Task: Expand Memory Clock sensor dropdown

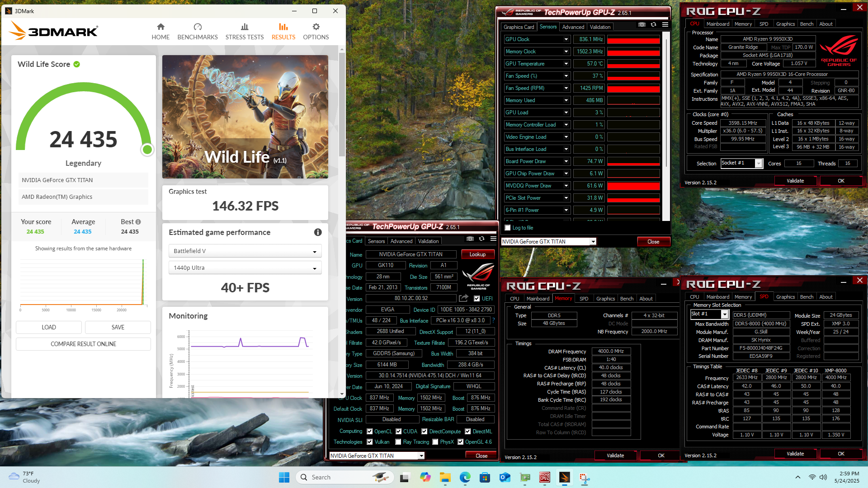Action: (x=566, y=52)
